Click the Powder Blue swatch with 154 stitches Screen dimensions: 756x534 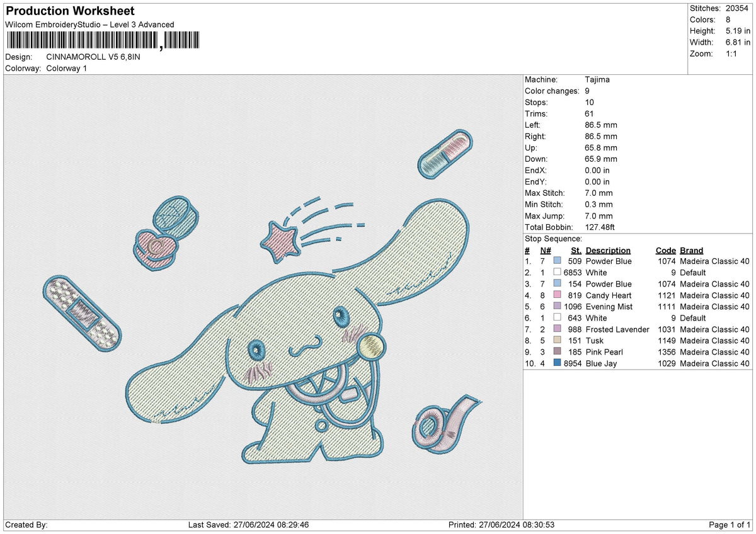tap(557, 283)
